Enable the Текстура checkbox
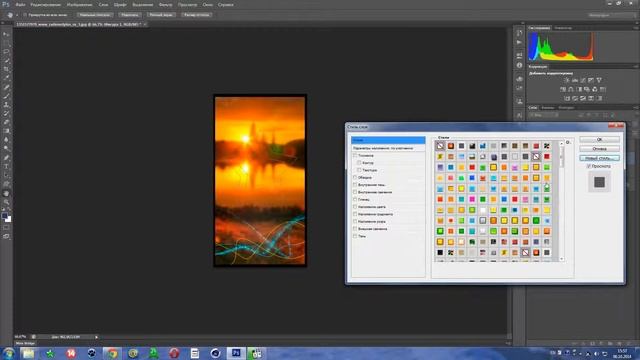This screenshot has height=360, width=640. coord(359,170)
